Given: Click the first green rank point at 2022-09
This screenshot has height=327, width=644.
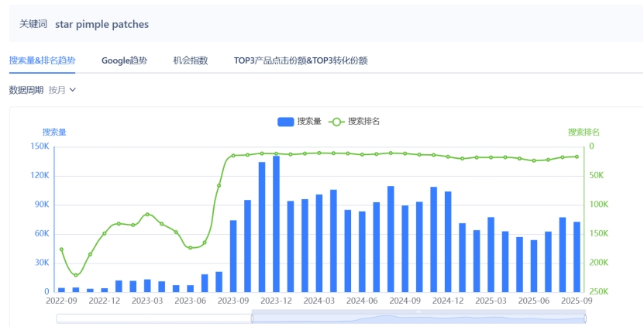Looking at the screenshot, I should click(x=61, y=250).
